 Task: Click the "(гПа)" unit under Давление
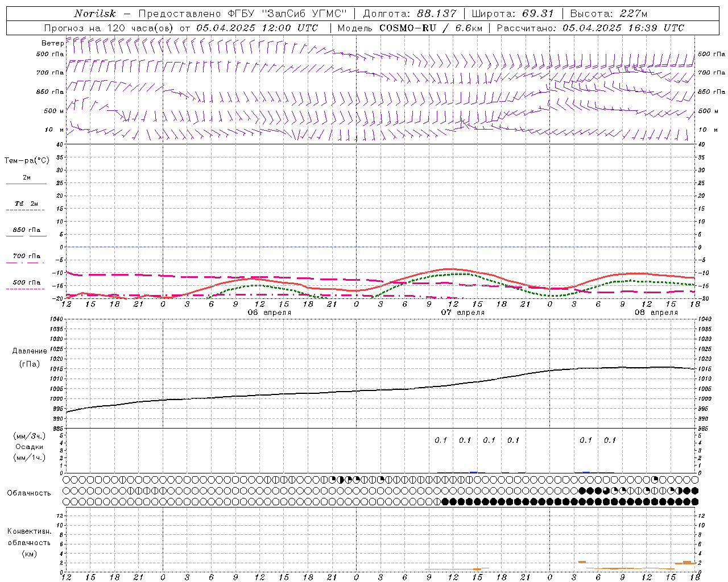30,364
